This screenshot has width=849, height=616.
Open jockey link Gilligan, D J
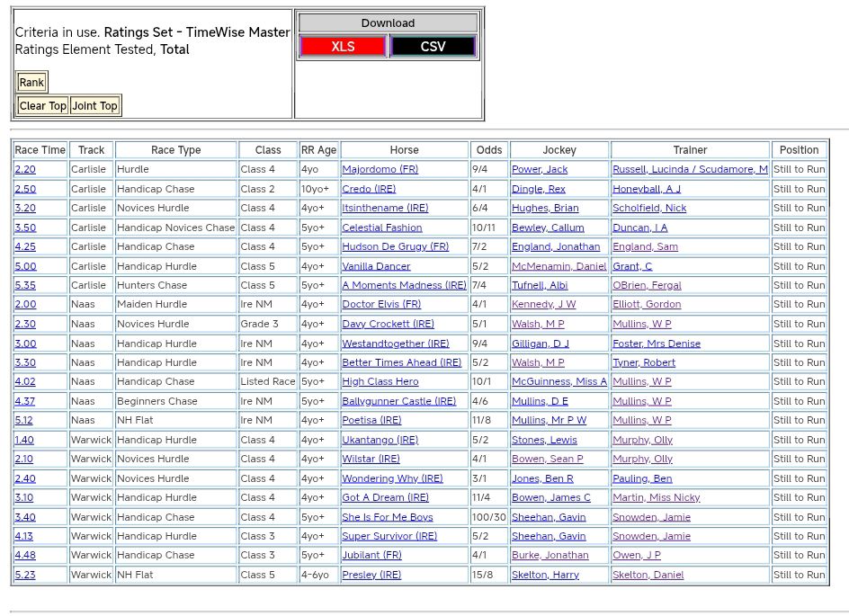pyautogui.click(x=540, y=344)
